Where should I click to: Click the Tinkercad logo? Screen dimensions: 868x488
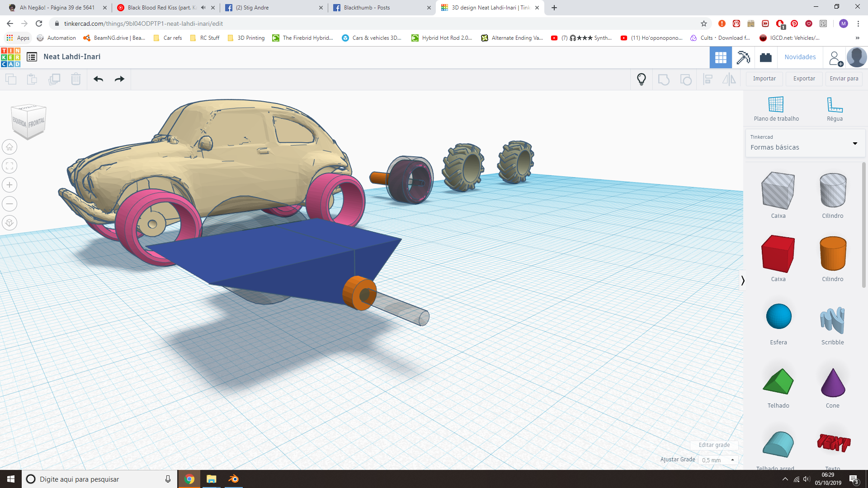11,57
